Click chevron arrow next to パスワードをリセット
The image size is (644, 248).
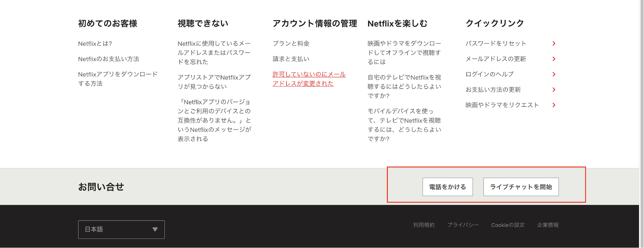[554, 43]
